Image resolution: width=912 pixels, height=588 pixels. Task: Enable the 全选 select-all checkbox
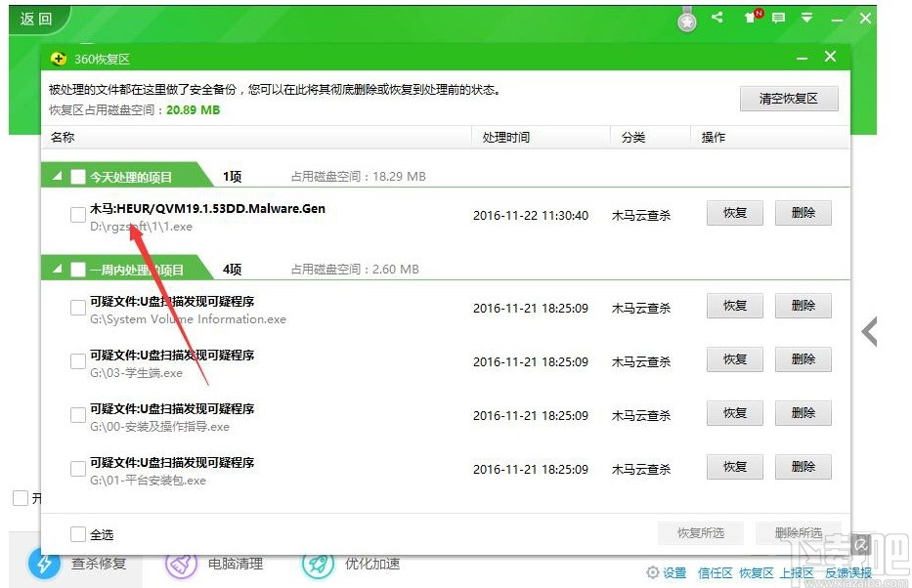[x=76, y=534]
